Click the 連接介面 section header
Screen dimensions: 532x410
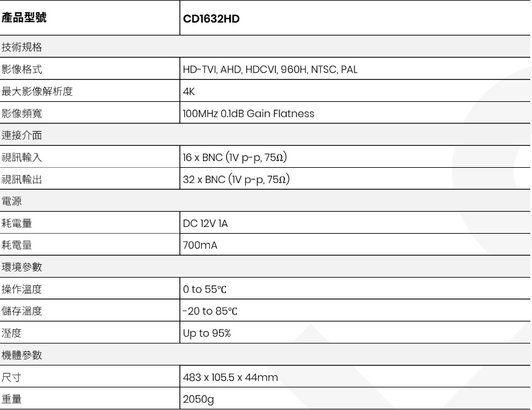click(x=265, y=135)
